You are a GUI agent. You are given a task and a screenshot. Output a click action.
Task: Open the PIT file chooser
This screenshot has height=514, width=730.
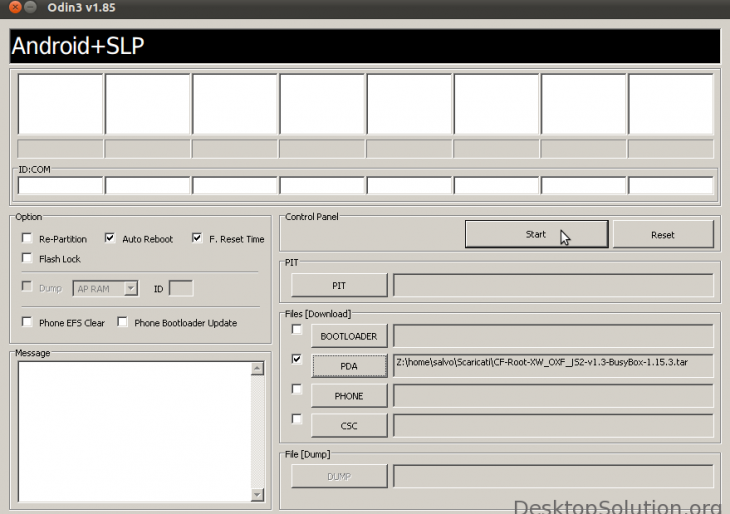[339, 285]
